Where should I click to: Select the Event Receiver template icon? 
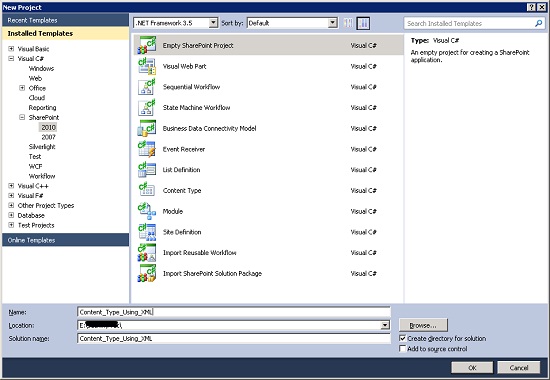coord(147,149)
